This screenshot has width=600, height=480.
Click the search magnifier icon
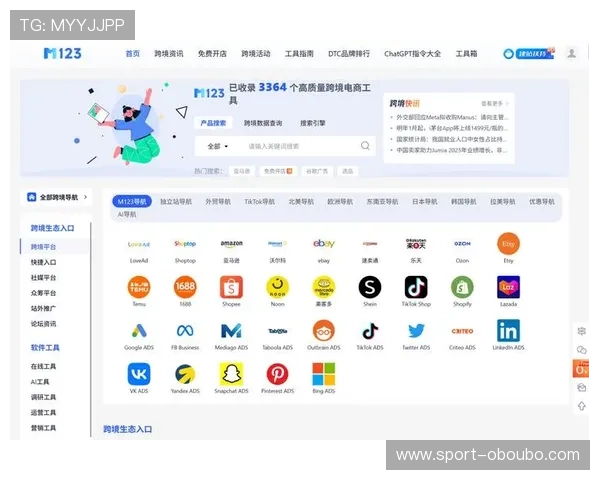(365, 145)
